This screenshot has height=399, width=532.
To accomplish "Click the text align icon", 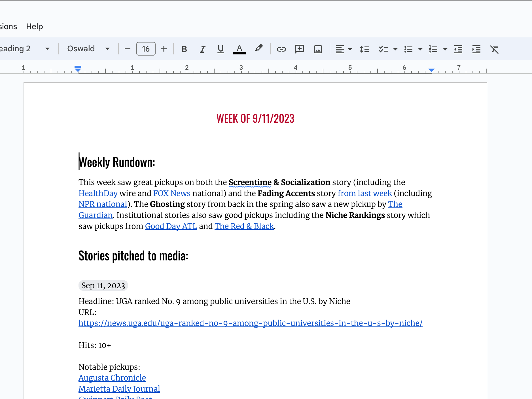I will [340, 49].
